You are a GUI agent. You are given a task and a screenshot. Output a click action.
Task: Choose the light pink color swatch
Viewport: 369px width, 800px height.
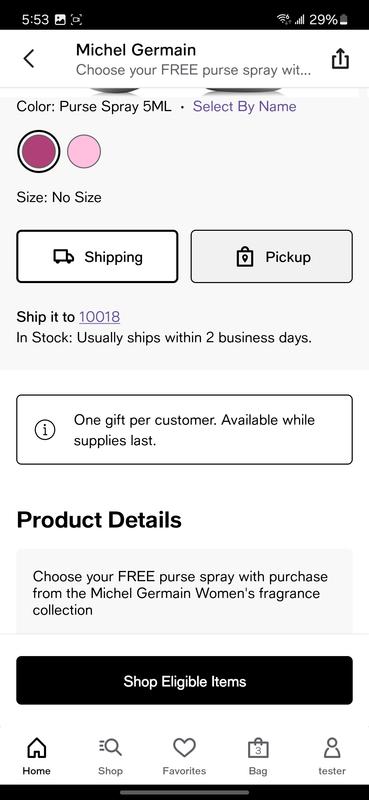[x=84, y=152]
